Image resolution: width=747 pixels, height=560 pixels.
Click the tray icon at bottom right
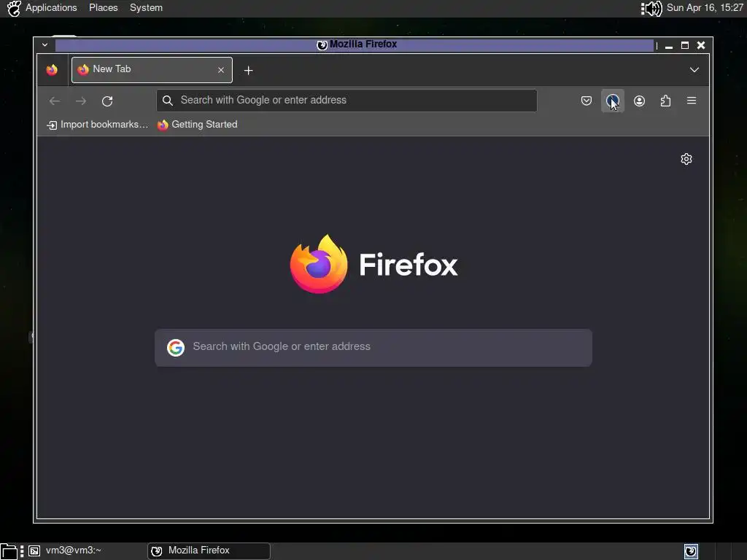[x=691, y=551]
